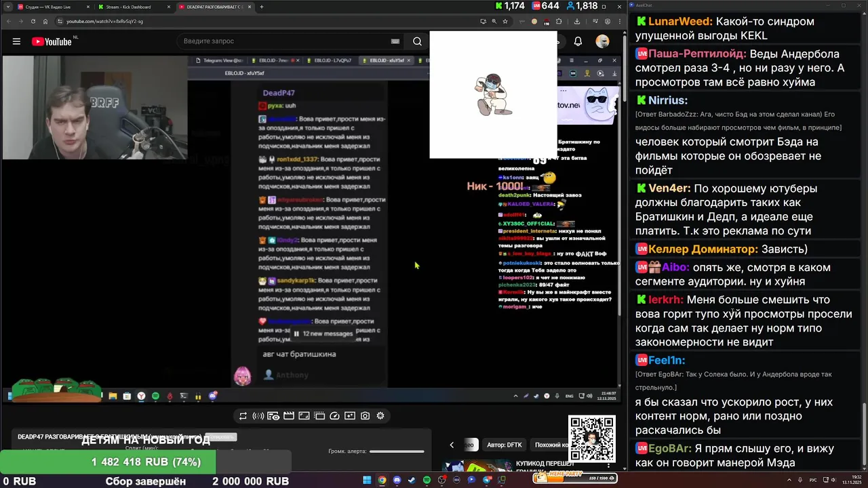
Task: Open the on-screen keyboard icon in search box
Action: point(395,41)
